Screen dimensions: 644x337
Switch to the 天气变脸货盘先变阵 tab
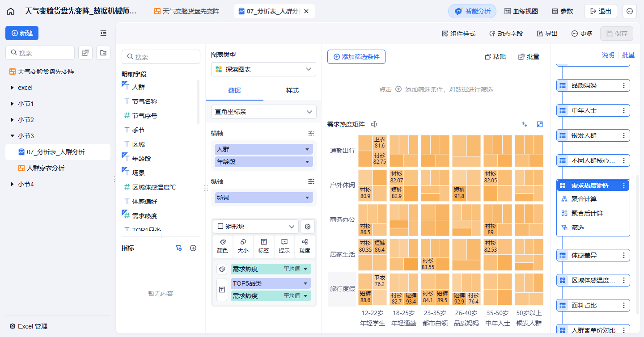click(187, 11)
